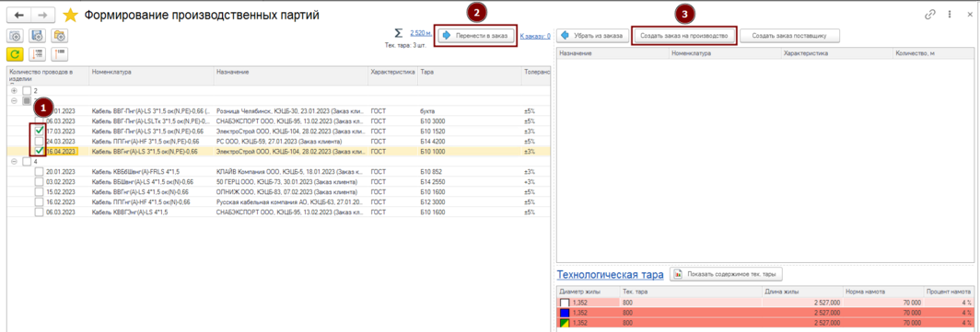Screen dimensions: 980x332
Task: Click the back navigation arrow
Action: 18,15
